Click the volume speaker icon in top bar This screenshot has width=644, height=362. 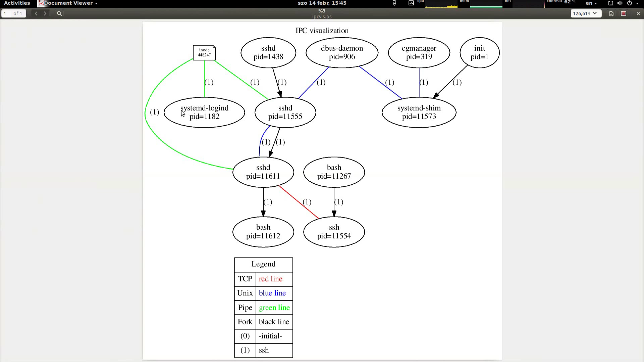point(620,3)
